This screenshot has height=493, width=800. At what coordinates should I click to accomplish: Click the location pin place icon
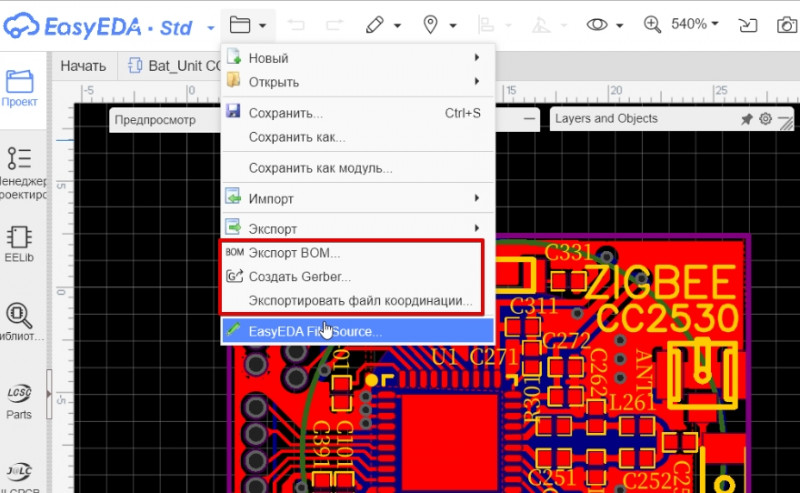pos(431,24)
